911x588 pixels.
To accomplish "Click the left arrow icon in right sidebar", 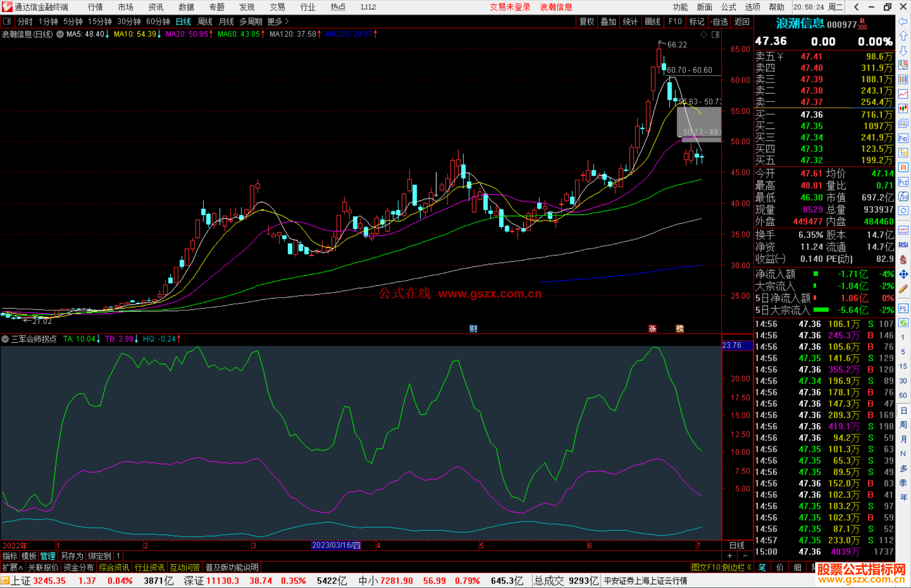I will 903,21.
